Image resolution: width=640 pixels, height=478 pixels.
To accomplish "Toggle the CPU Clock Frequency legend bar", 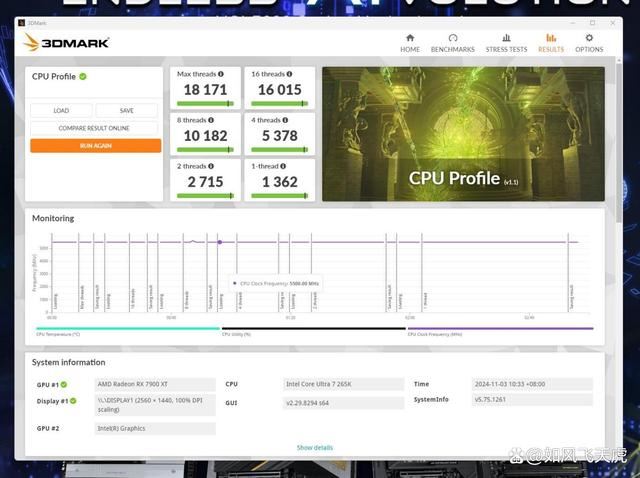I will [x=500, y=328].
